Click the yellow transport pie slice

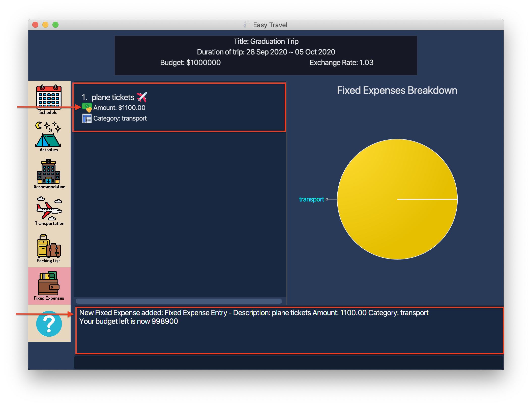coord(397,199)
